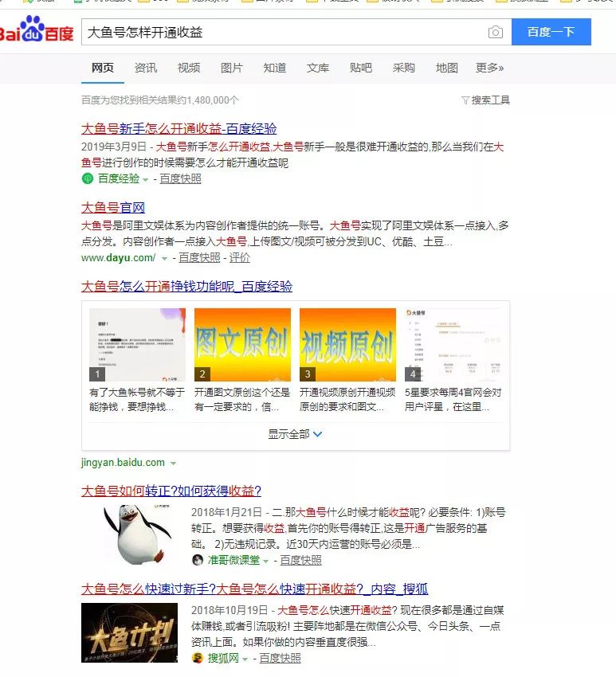This screenshot has height=677, width=616.
Task: Open 百度快照 for 准哥微课堂 result
Action: (300, 560)
